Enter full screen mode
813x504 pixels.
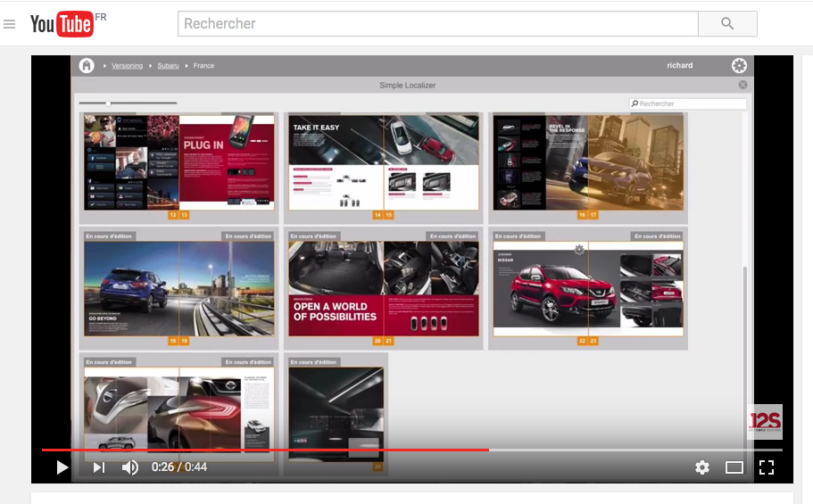tap(766, 467)
